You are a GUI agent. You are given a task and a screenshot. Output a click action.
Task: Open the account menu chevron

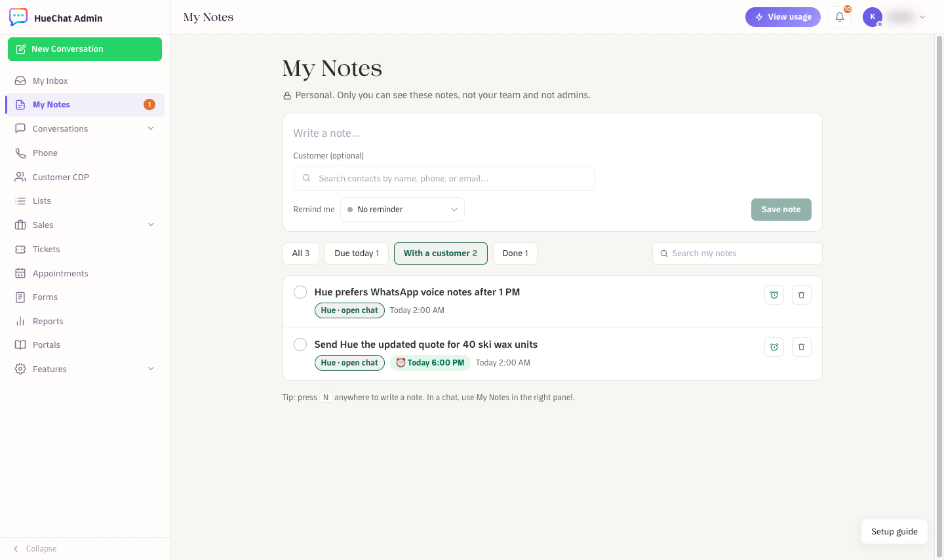(922, 17)
